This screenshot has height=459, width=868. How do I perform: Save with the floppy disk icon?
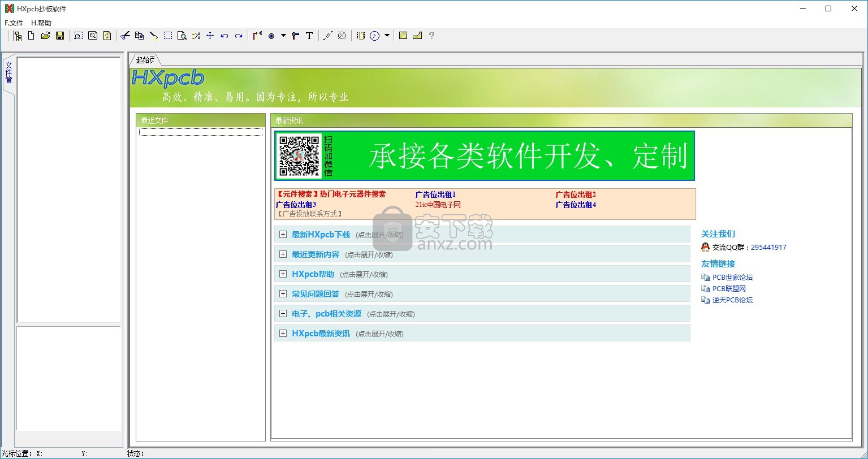point(59,36)
